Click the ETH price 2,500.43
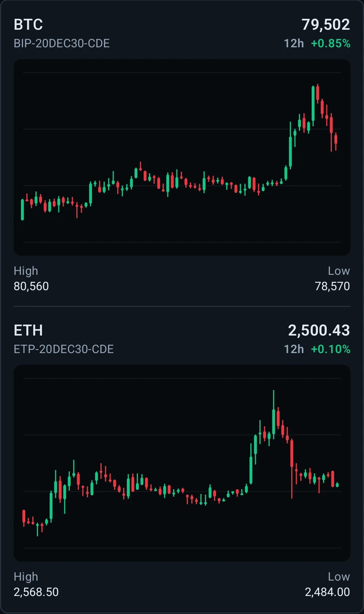This screenshot has height=614, width=364. [319, 330]
